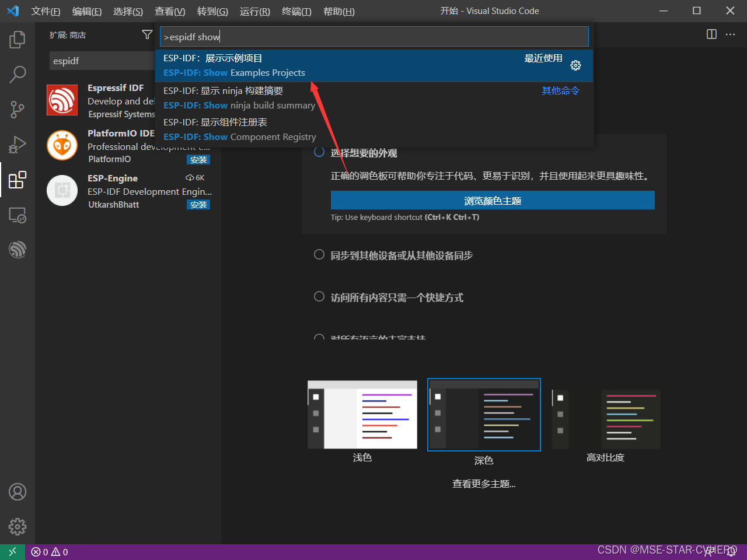Open the 运行(R) menu
This screenshot has width=747, height=560.
point(255,11)
